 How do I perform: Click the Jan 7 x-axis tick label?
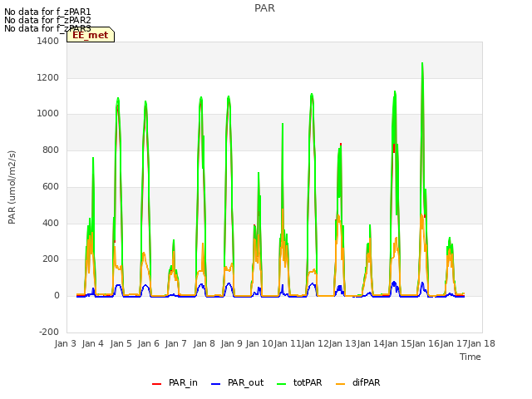click(175, 343)
